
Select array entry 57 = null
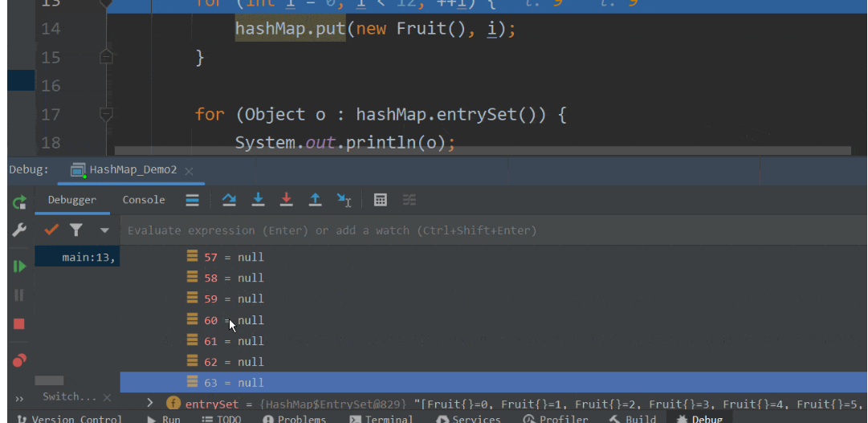click(x=234, y=258)
